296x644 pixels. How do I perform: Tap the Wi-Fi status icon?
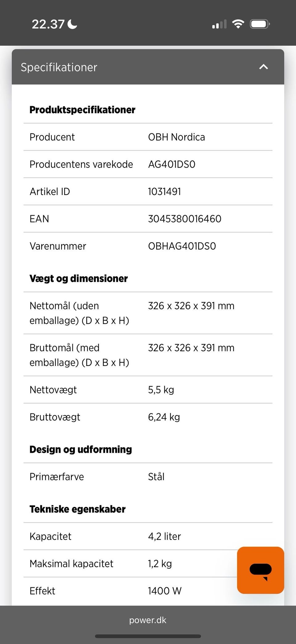pyautogui.click(x=238, y=24)
